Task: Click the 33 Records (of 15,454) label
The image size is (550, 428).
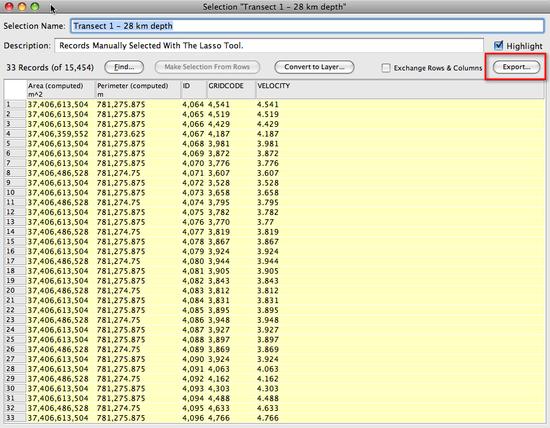Action: coord(50,67)
